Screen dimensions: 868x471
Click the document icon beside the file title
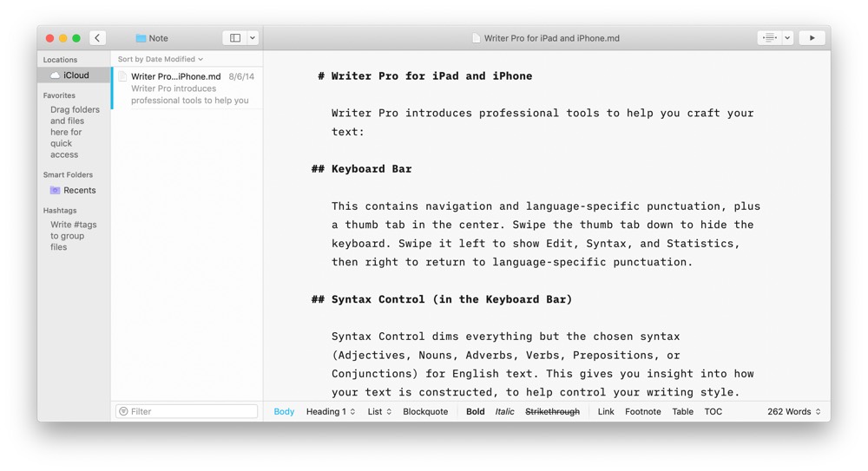(476, 38)
